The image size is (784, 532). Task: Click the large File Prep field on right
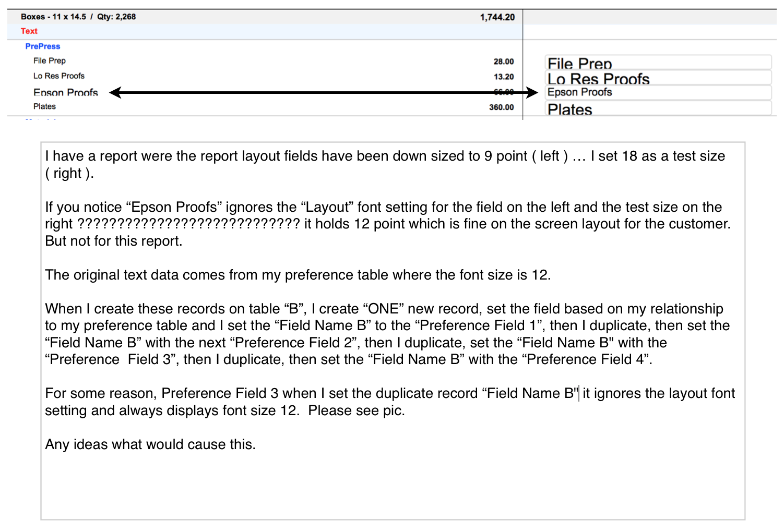[x=658, y=63]
